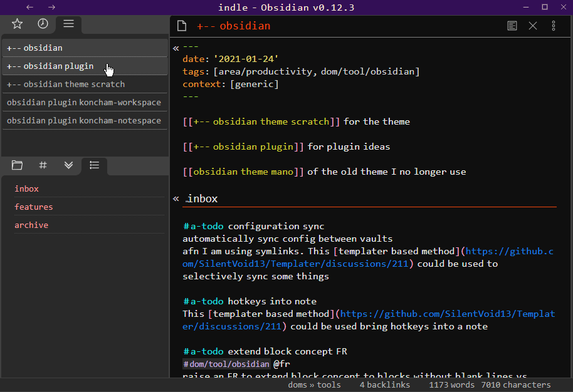The height and width of the screenshot is (392, 573).
Task: Select the outline list tab
Action: click(x=94, y=165)
